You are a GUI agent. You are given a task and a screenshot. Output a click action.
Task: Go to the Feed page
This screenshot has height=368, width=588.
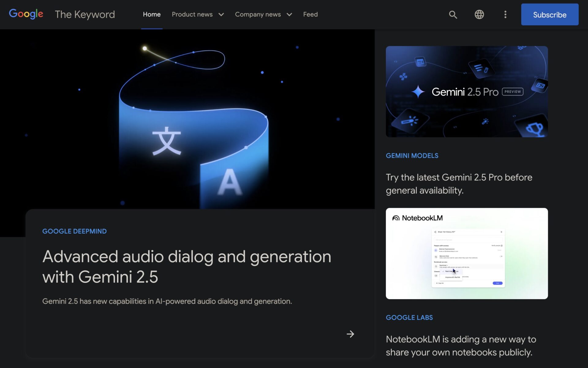[310, 14]
